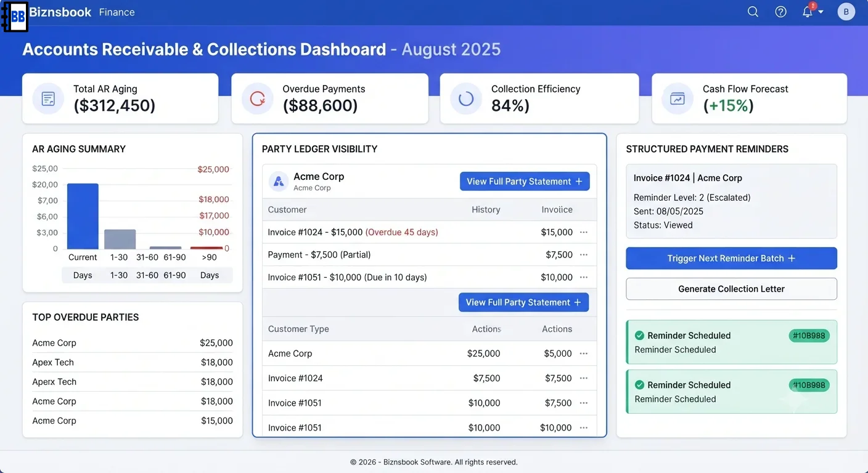Image resolution: width=868 pixels, height=473 pixels.
Task: Click the Cash Flow Forecast chart icon
Action: pos(678,99)
